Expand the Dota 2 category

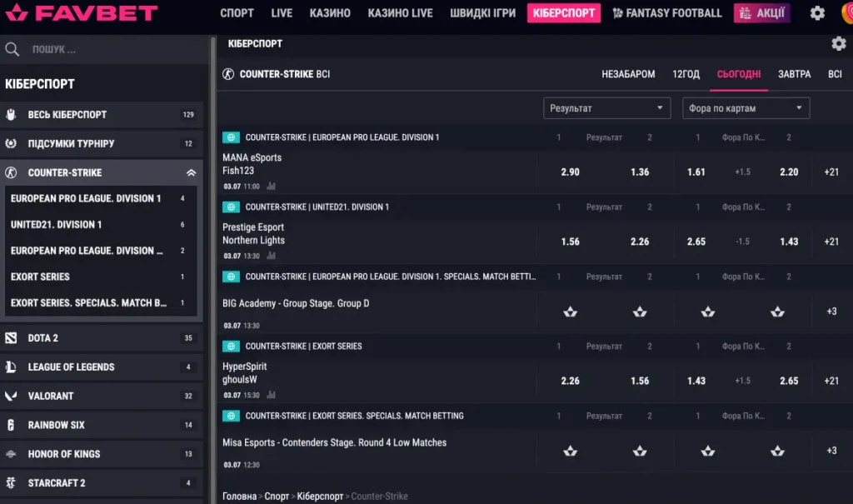101,338
